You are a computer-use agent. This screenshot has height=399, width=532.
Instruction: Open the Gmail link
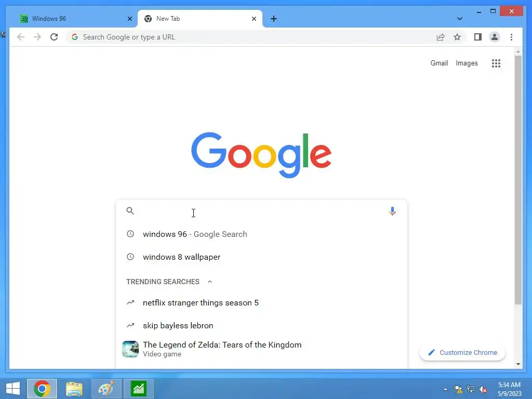pyautogui.click(x=439, y=63)
